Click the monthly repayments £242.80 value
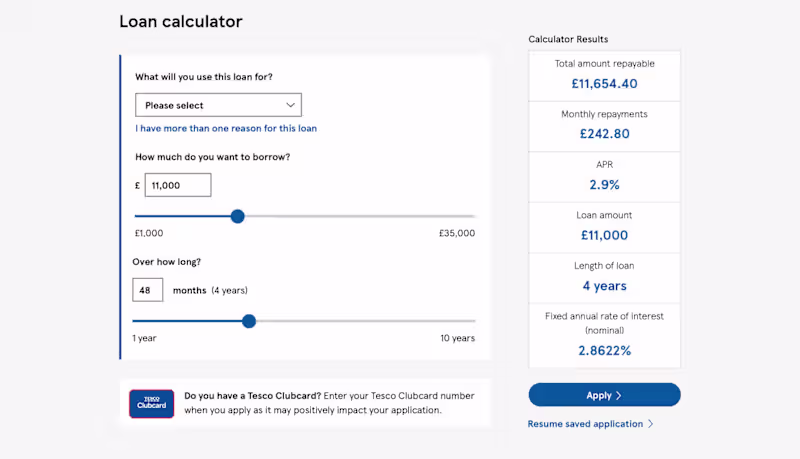800x459 pixels. [x=604, y=134]
